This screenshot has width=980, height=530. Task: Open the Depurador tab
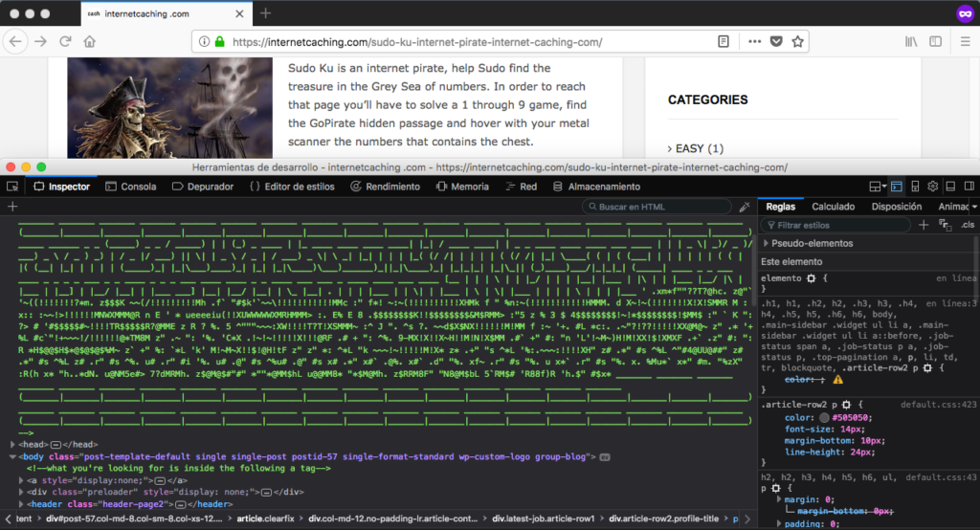click(203, 187)
